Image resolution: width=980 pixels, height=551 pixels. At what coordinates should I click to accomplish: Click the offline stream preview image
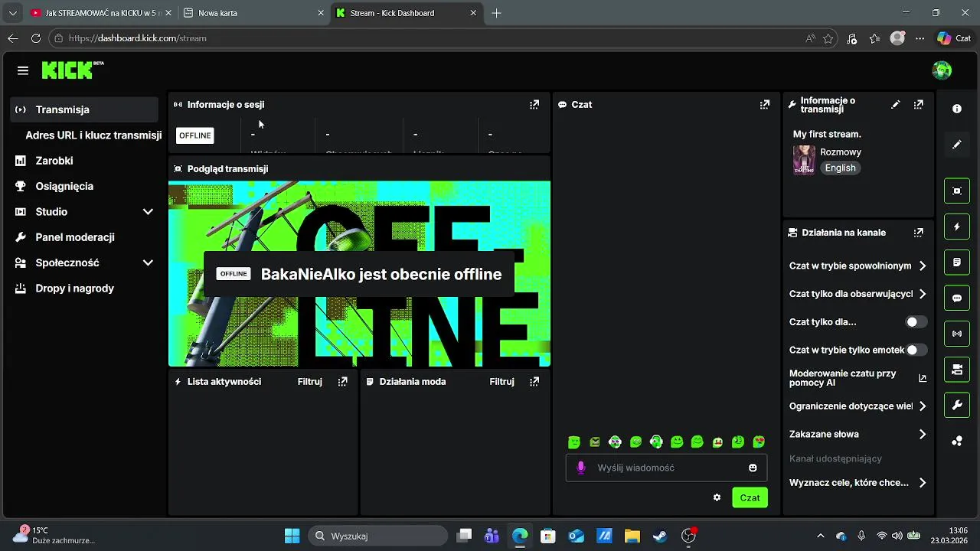coord(359,274)
